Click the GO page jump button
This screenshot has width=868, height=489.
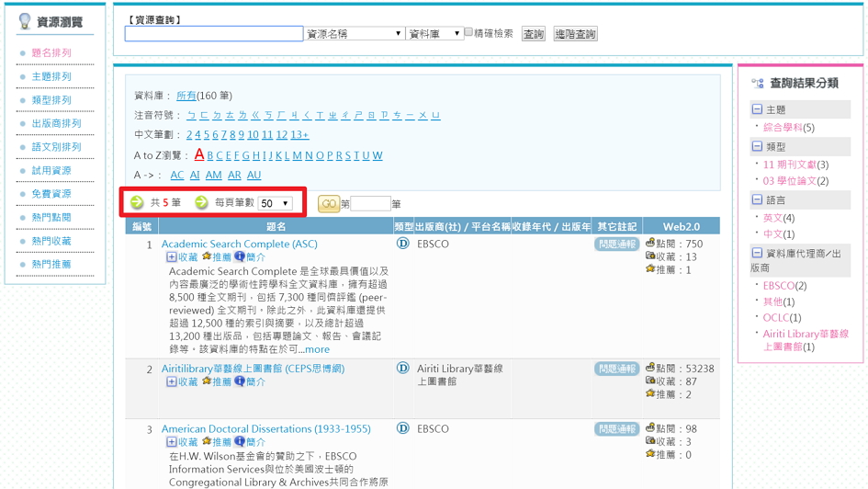[329, 203]
